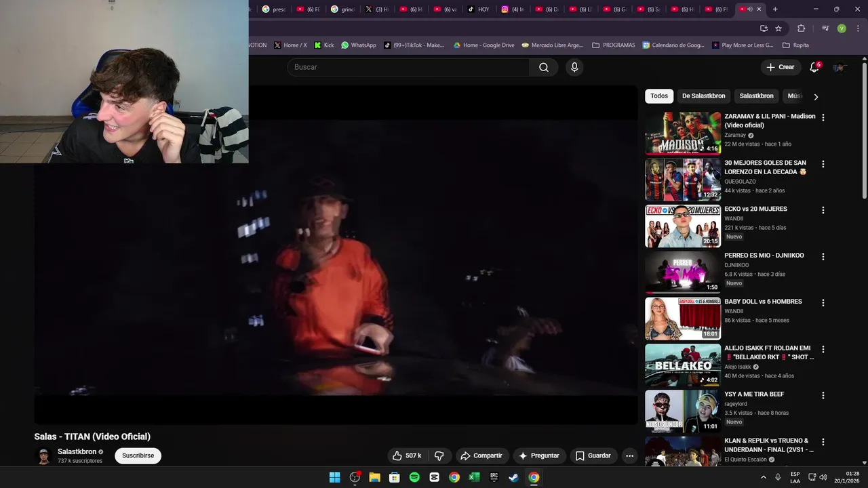This screenshot has width=868, height=488.
Task: Open options for 30 MEJORES GOLES video
Action: click(x=823, y=164)
